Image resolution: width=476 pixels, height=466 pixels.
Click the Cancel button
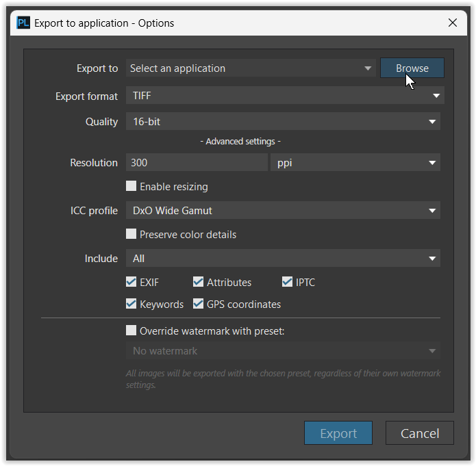pos(419,433)
